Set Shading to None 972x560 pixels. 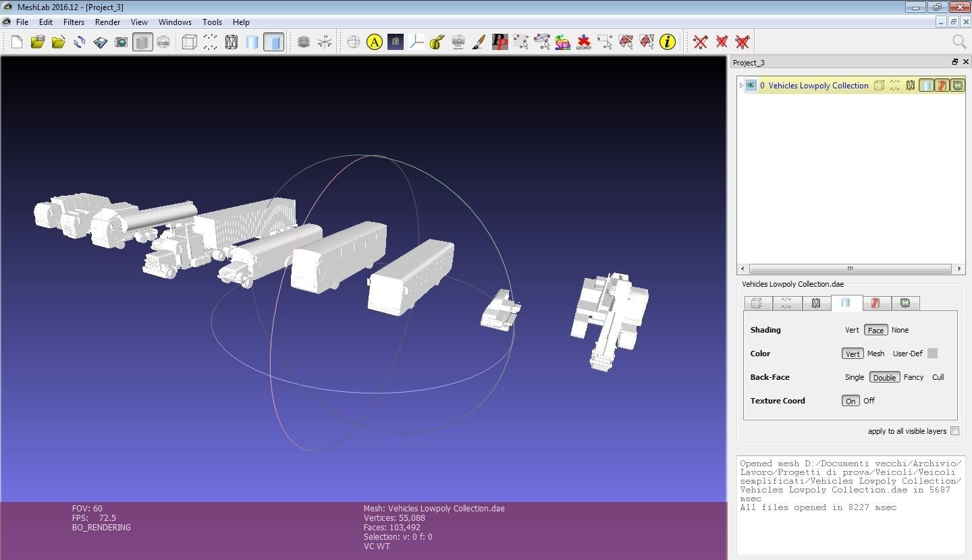tap(900, 330)
